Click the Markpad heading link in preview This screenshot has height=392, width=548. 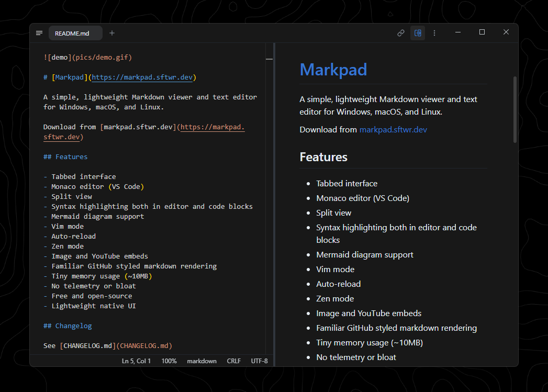pyautogui.click(x=333, y=69)
